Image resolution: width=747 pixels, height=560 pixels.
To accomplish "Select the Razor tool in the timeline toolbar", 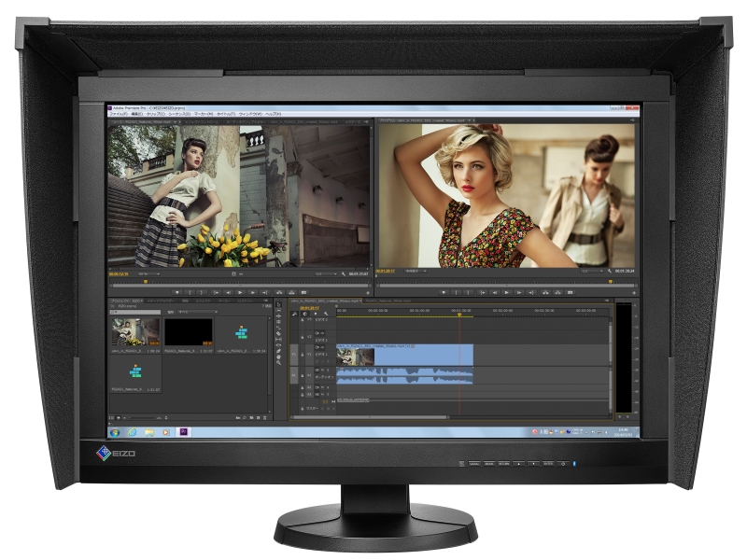I will tap(278, 332).
